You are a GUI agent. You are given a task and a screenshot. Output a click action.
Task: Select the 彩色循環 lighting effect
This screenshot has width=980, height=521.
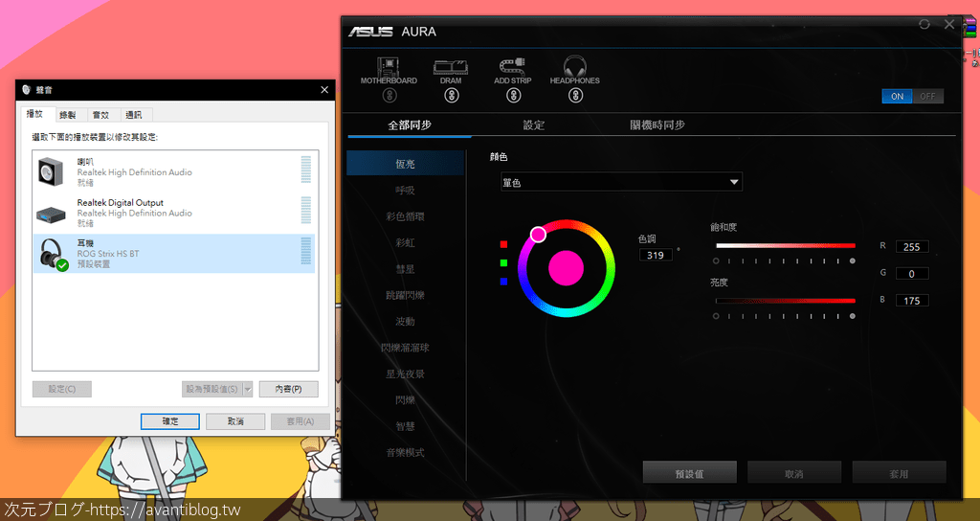pos(405,216)
